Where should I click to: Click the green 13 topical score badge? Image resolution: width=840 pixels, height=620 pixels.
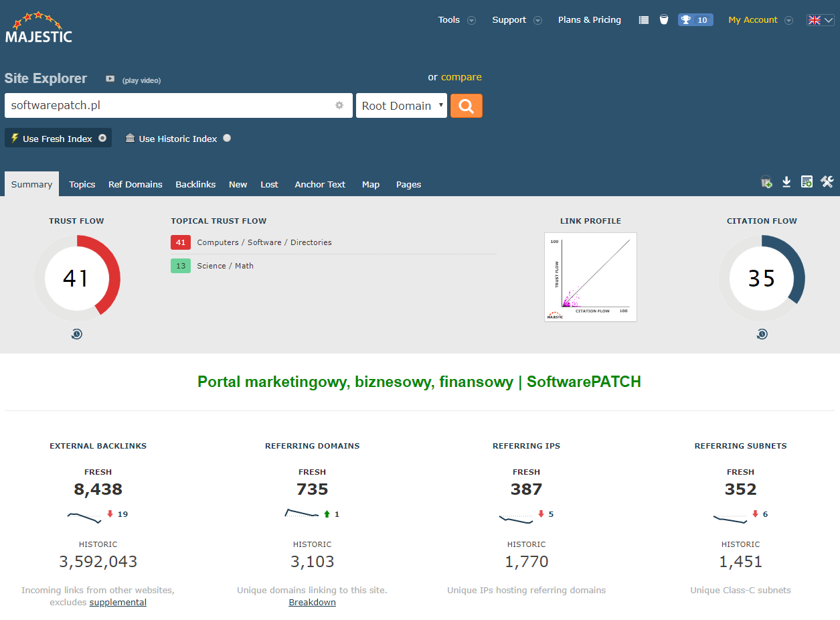(x=181, y=266)
